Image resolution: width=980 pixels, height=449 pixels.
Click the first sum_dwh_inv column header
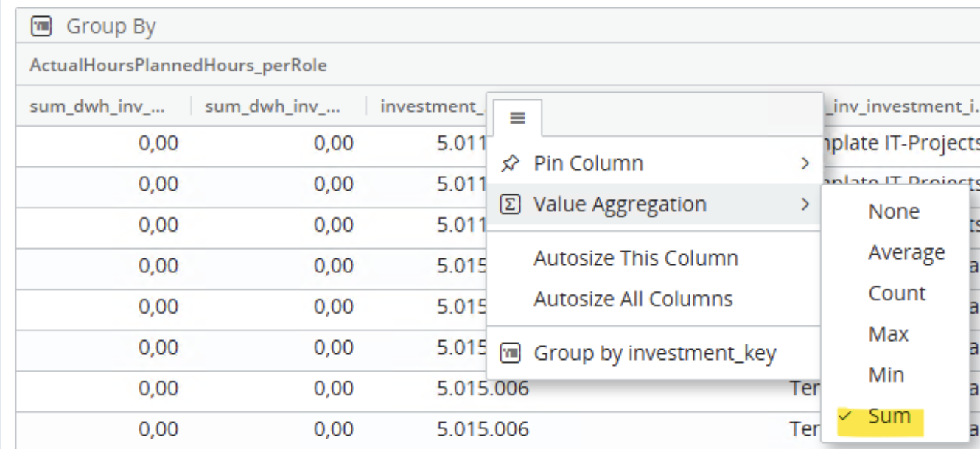tap(97, 107)
